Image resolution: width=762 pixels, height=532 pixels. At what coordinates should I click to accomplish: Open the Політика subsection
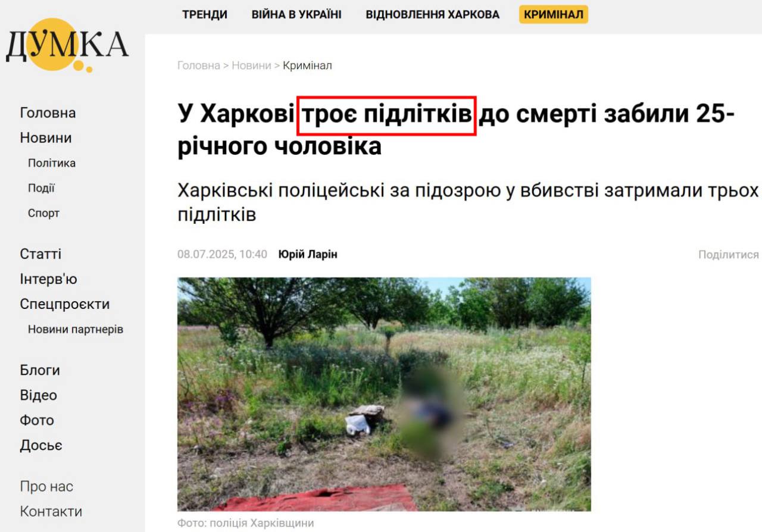point(52,163)
